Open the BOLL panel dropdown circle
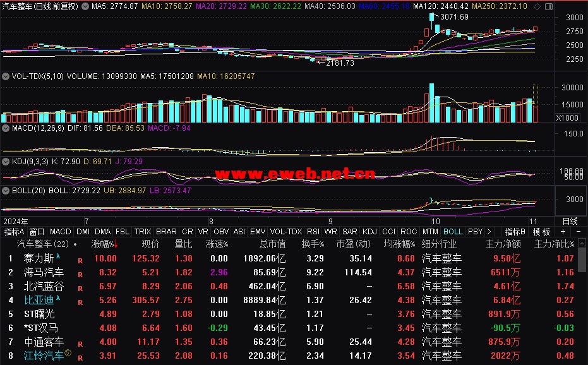Viewport: 588px width, 365px height. [6, 191]
